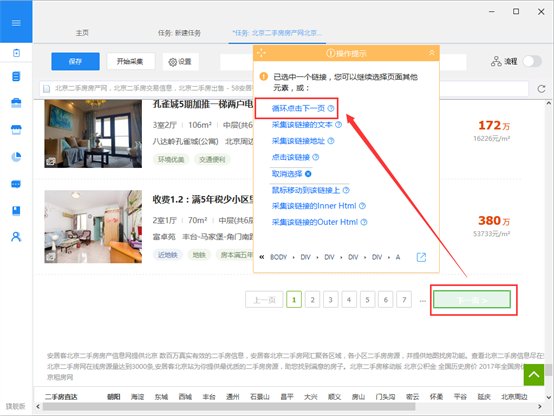Click the 开始采集 start button
Image resolution: width=554 pixels, height=416 pixels.
point(130,61)
